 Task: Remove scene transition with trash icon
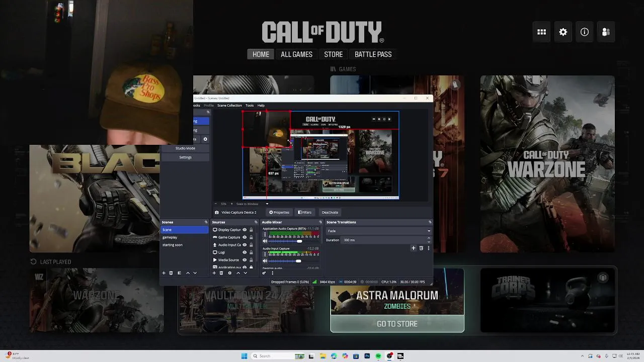click(x=421, y=248)
